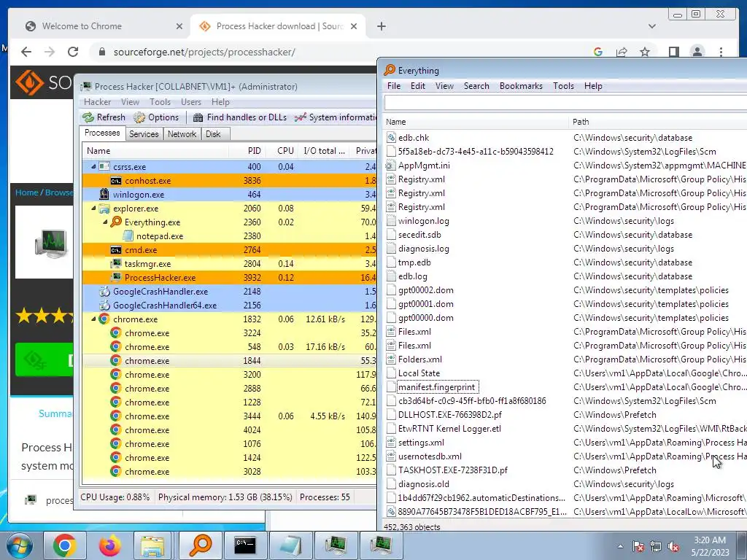This screenshot has height=560, width=747.
Task: Open Command Prompt from the taskbar
Action: coord(245,545)
